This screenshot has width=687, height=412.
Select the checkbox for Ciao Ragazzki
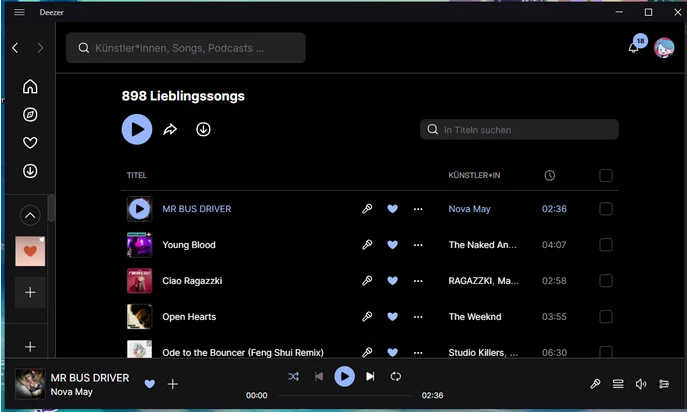tap(606, 281)
